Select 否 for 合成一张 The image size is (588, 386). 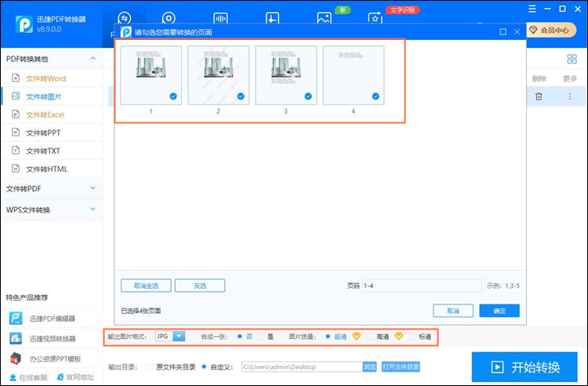pos(240,337)
